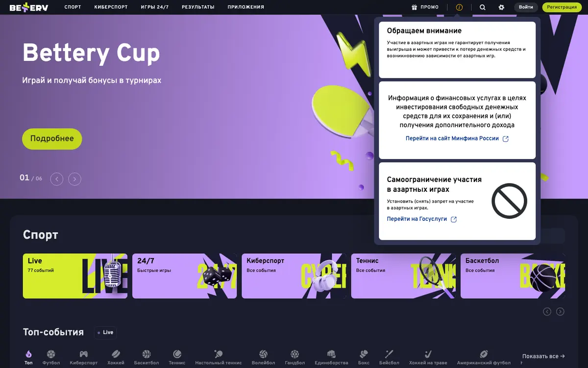Open the Киберспорт header menu item

[x=111, y=7]
